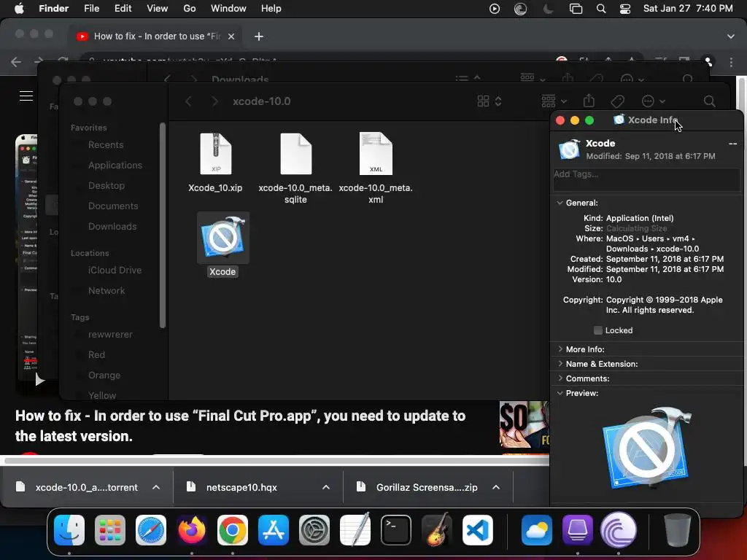Image resolution: width=747 pixels, height=560 pixels.
Task: Go back in xcode-10.0 Finder window
Action: pyautogui.click(x=189, y=101)
